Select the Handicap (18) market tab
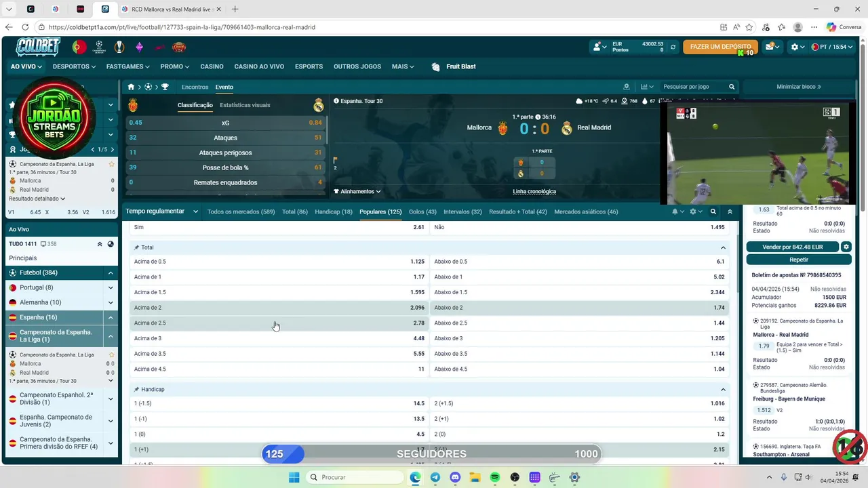 click(x=334, y=211)
